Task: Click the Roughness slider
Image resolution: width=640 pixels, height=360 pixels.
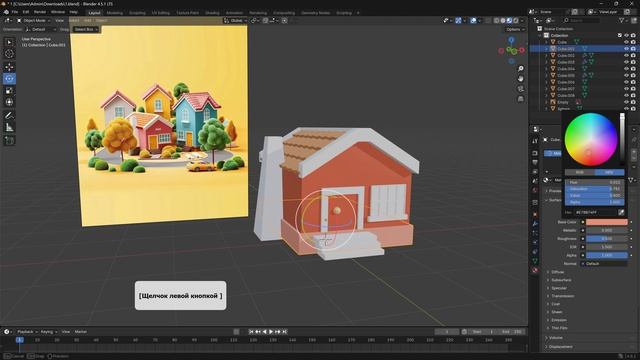Action: click(607, 239)
